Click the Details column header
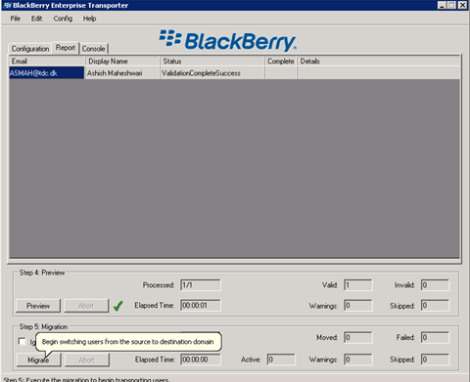470x382 pixels. (379, 61)
